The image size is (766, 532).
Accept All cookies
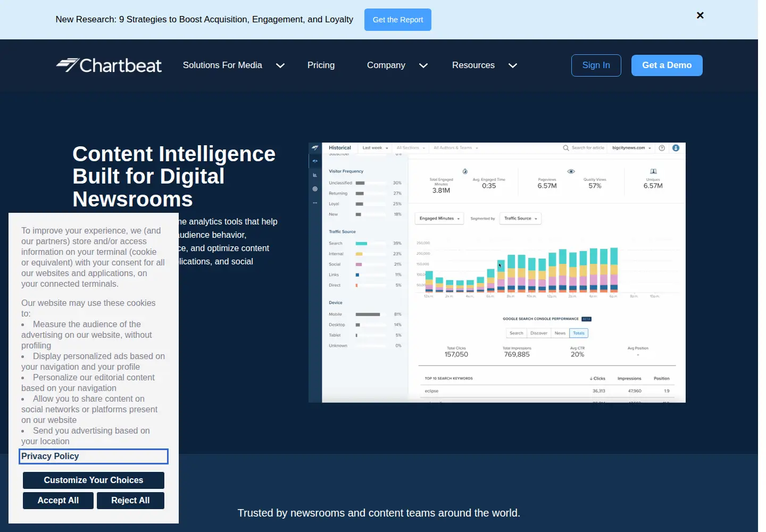click(58, 501)
